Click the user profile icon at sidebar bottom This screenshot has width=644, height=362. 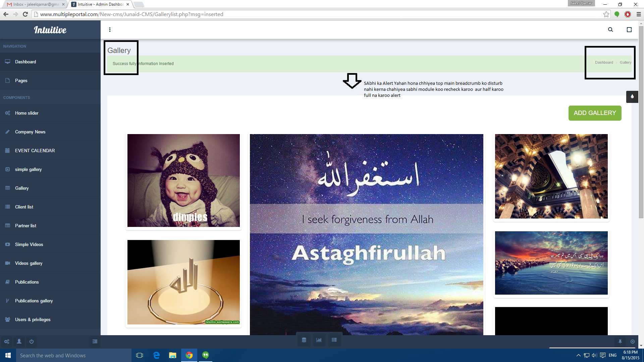click(19, 342)
